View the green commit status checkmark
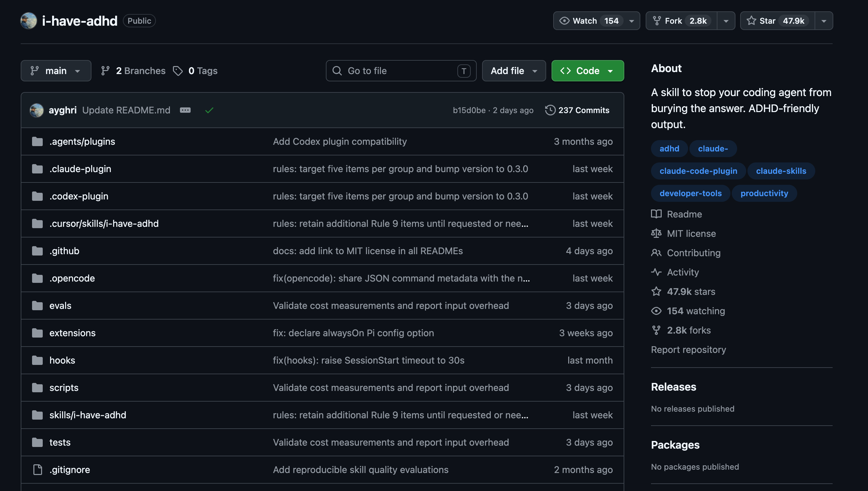868x491 pixels. (x=209, y=110)
